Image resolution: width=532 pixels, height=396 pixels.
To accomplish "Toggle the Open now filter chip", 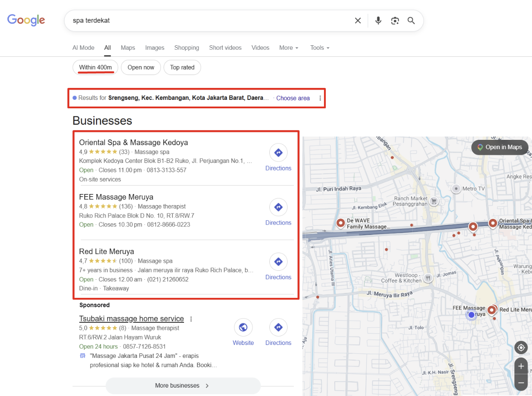I will pos(141,67).
